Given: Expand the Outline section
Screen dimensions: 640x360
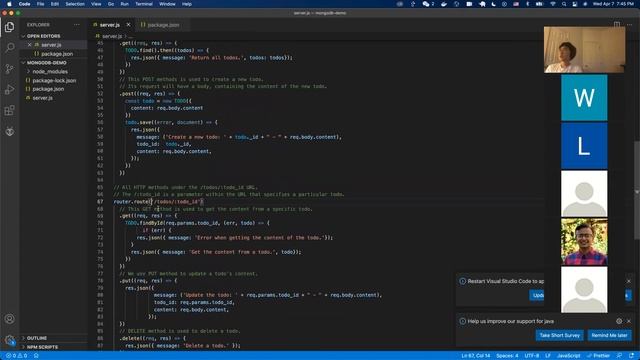Looking at the screenshot, I should coord(37,338).
